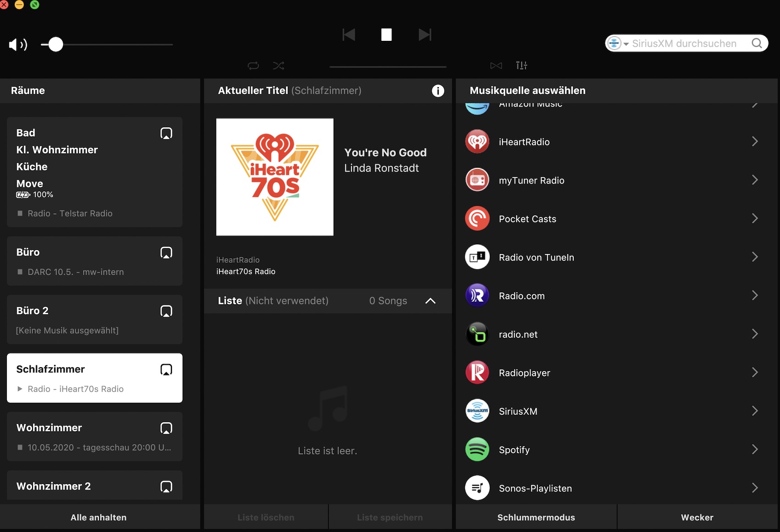This screenshot has width=780, height=532.
Task: Open the group button for Büro room
Action: pos(166,253)
